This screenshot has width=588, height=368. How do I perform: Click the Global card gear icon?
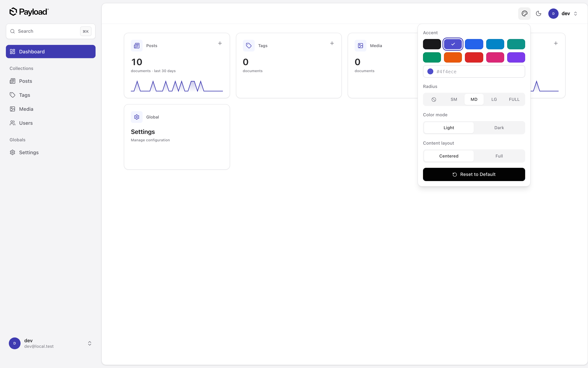pos(137,117)
